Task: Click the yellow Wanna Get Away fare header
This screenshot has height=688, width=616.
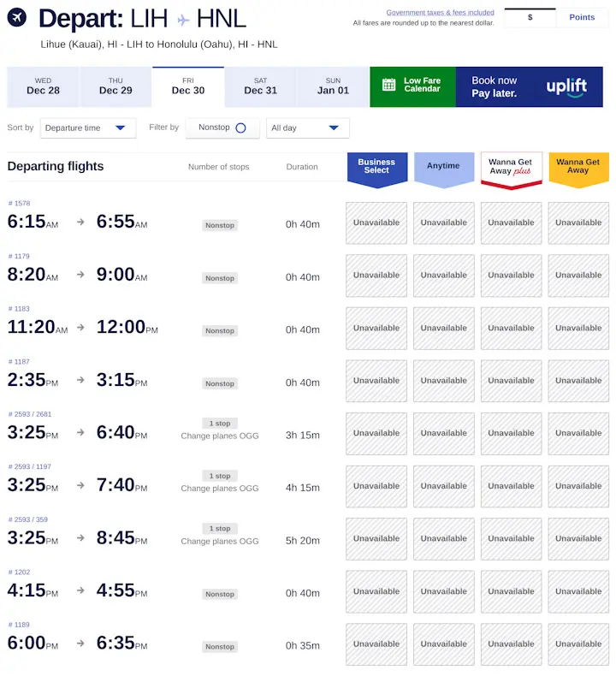Action: [578, 169]
